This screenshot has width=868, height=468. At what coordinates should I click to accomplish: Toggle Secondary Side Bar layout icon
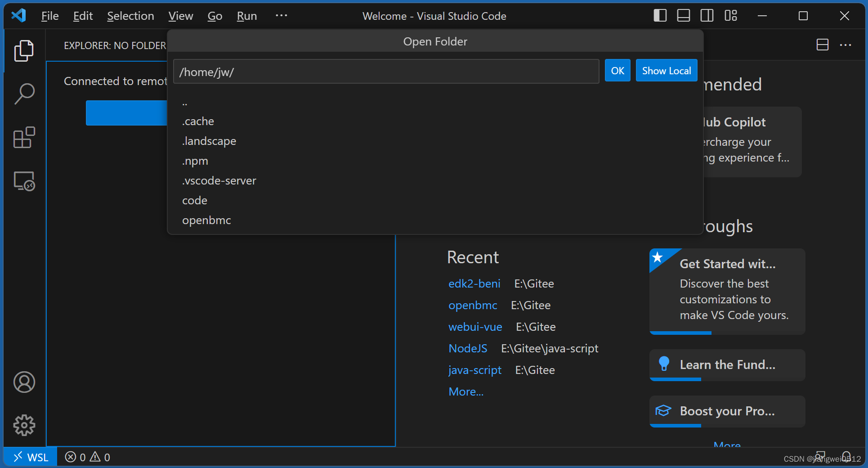coord(707,16)
